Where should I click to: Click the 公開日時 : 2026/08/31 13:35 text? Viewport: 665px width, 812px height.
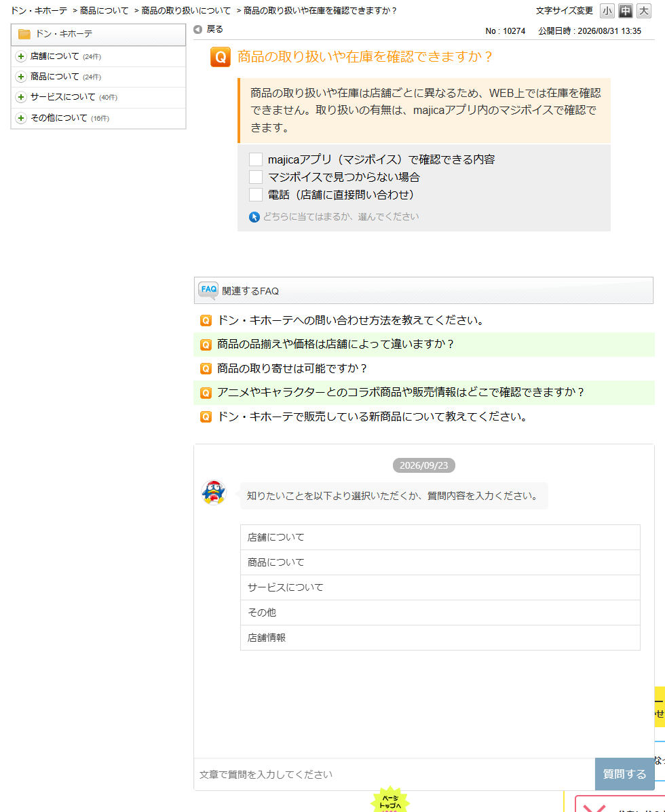pyautogui.click(x=590, y=31)
